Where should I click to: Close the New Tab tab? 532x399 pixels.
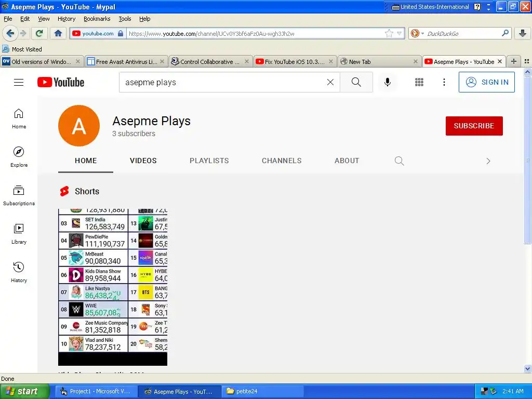click(x=415, y=61)
